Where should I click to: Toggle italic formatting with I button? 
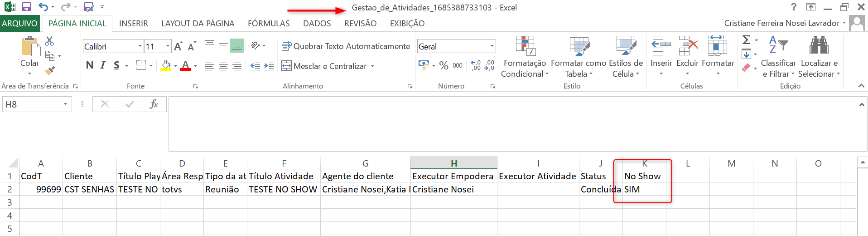coord(103,66)
